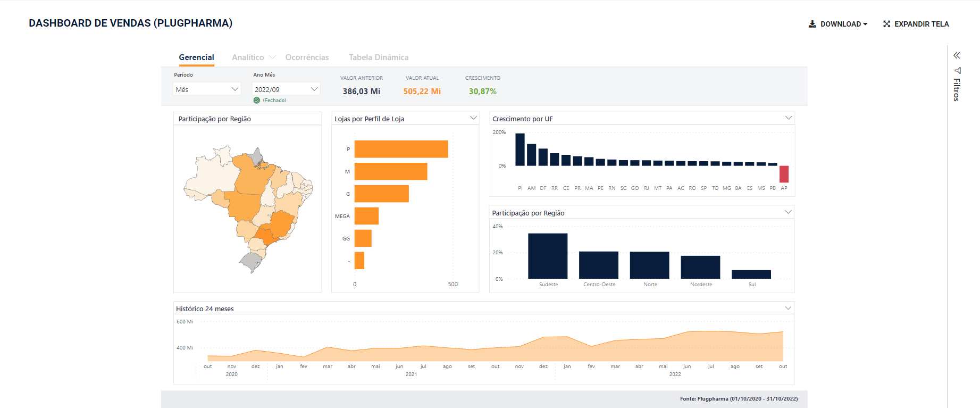Select the Sudeste bar in region chart
The image size is (980, 408).
point(548,256)
